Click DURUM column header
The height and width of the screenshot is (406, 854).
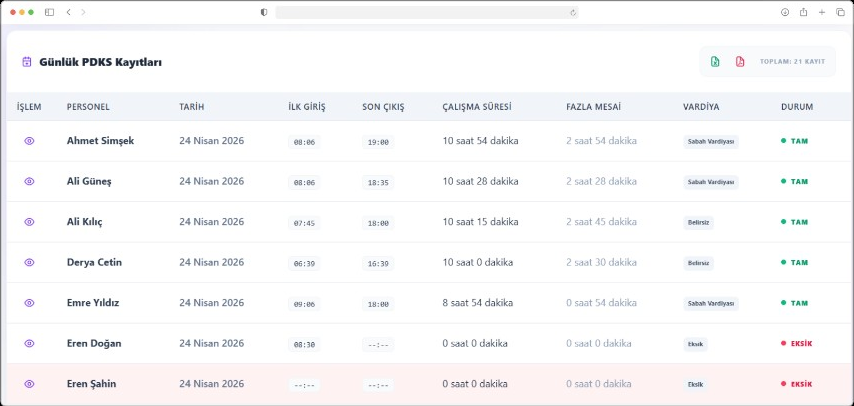797,107
